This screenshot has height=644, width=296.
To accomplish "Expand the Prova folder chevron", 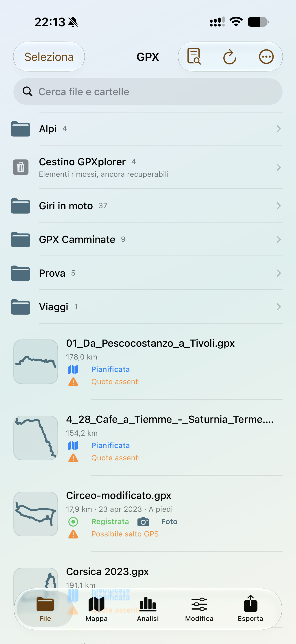I will (279, 273).
